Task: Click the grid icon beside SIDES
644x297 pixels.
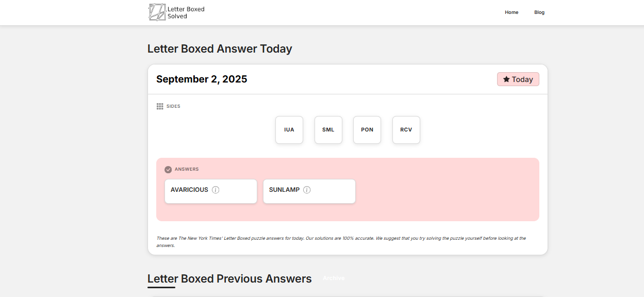Action: (x=160, y=106)
